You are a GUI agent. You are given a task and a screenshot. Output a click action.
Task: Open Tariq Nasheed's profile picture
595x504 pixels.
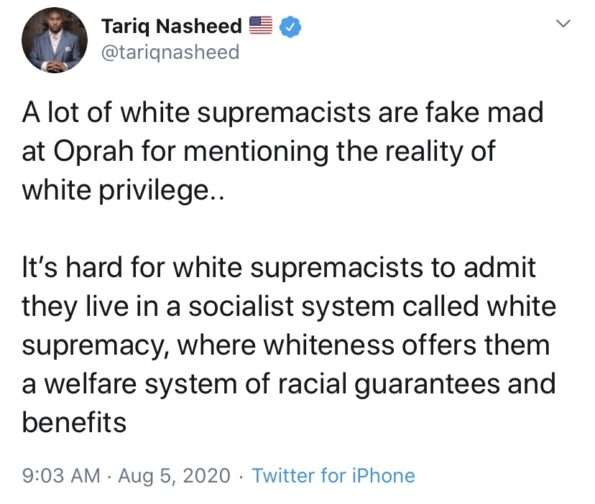[x=55, y=40]
